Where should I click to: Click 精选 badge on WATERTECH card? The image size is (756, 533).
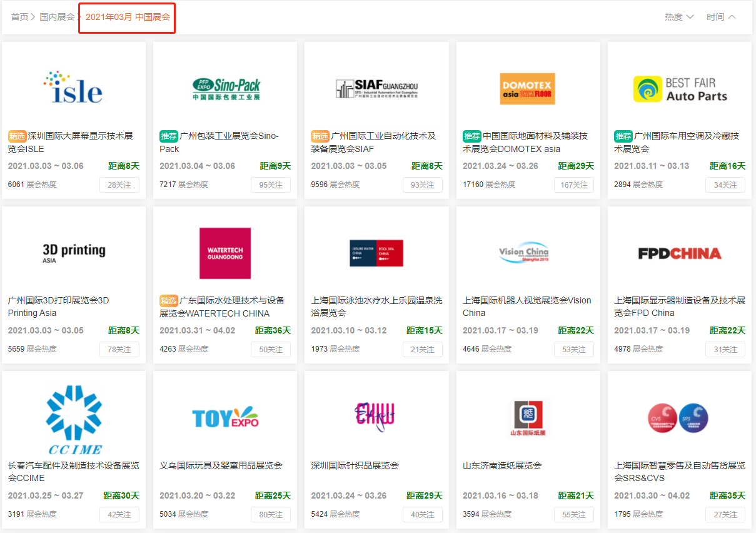[x=169, y=300]
